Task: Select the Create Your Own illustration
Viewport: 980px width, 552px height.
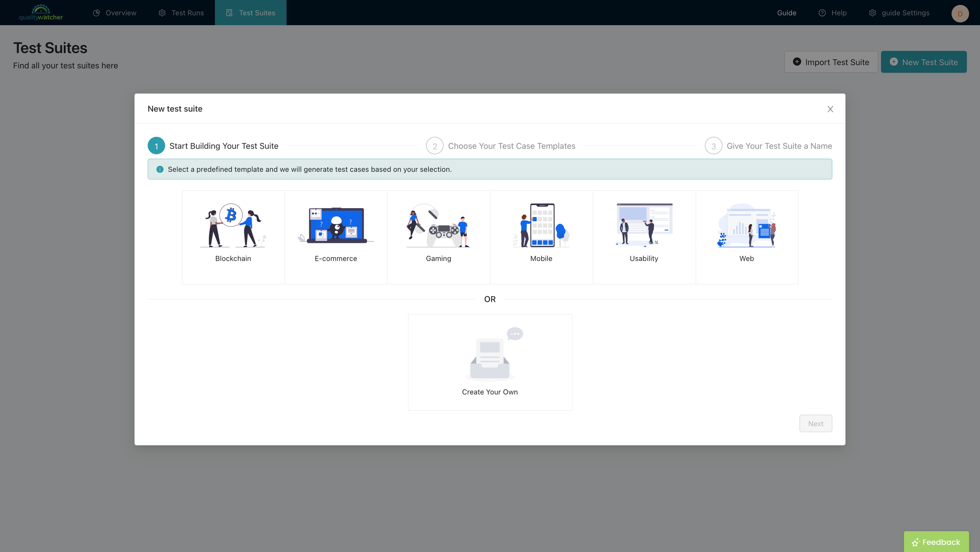Action: click(x=494, y=354)
